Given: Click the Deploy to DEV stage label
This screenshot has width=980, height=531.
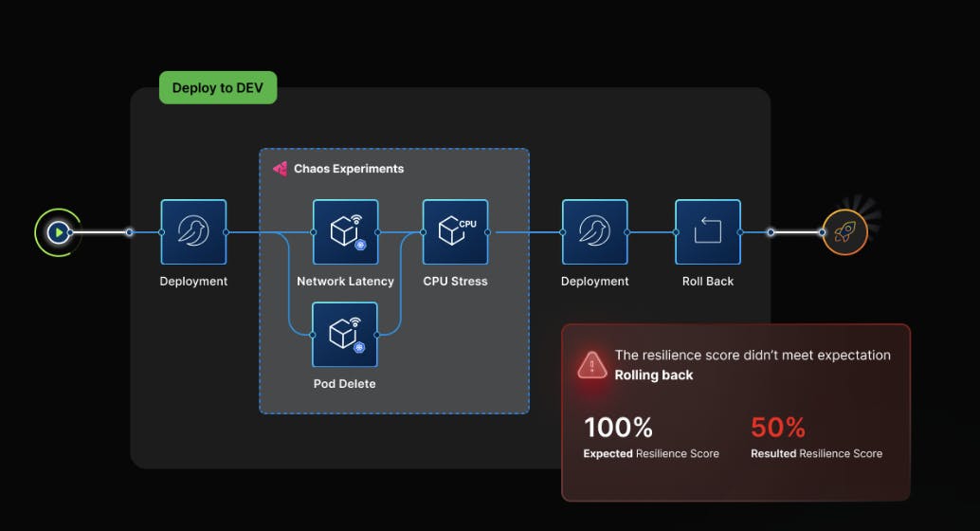Looking at the screenshot, I should (218, 87).
